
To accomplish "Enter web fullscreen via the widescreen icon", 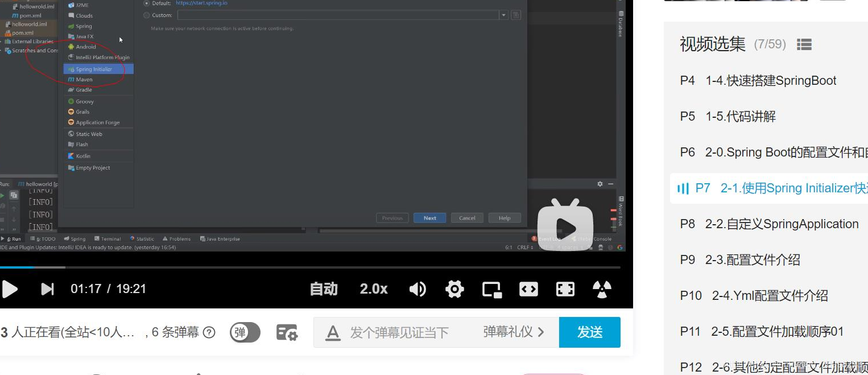I will pos(528,289).
